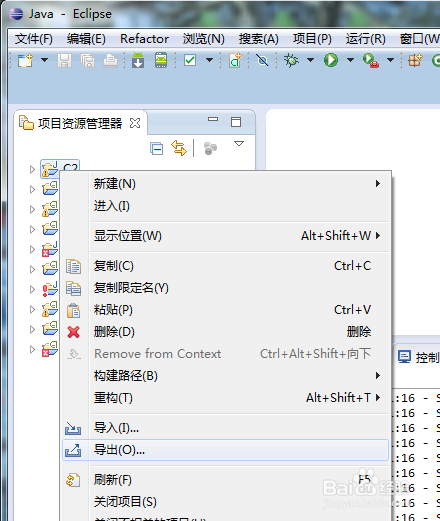440x521 pixels.
Task: Open the Debug dropdown arrow
Action: [x=310, y=60]
